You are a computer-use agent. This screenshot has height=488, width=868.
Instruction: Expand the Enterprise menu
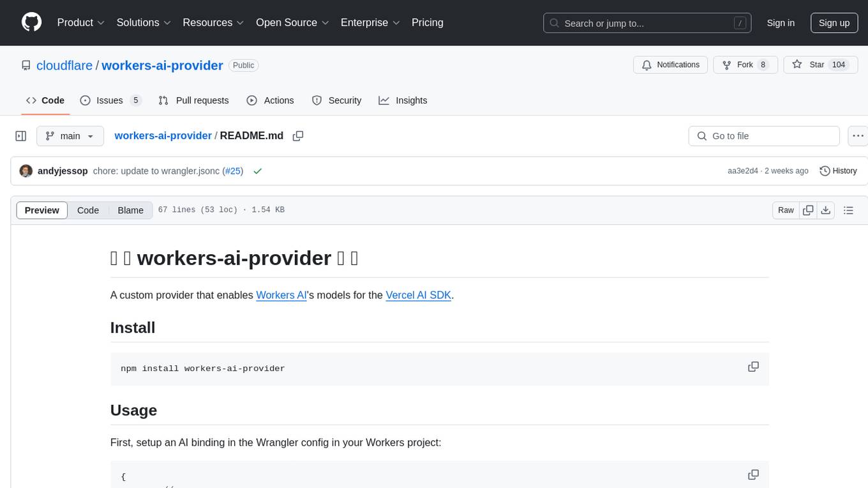[x=370, y=22]
